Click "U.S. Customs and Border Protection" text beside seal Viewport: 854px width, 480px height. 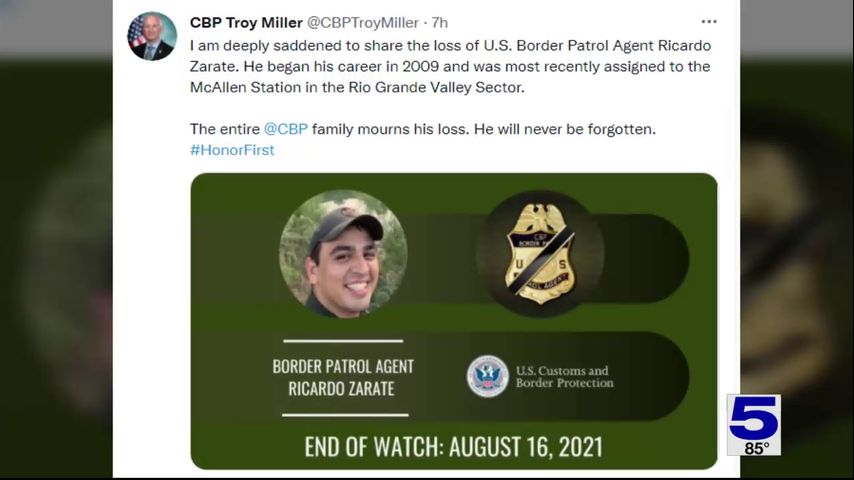click(564, 377)
